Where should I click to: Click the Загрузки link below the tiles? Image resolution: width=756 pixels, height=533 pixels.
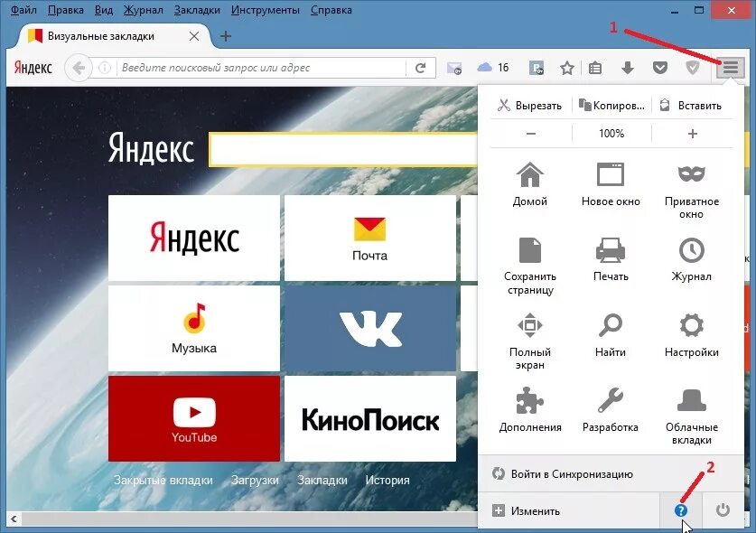pos(255,481)
